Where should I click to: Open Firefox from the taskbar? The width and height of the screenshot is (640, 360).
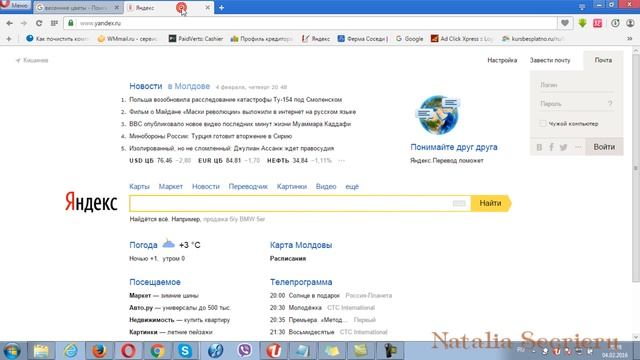pyautogui.click(x=99, y=351)
